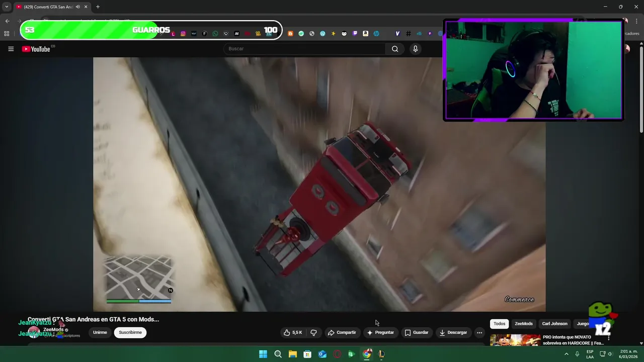Open Windows taskbar search
Viewport: 644px width, 362px height.
click(x=278, y=354)
